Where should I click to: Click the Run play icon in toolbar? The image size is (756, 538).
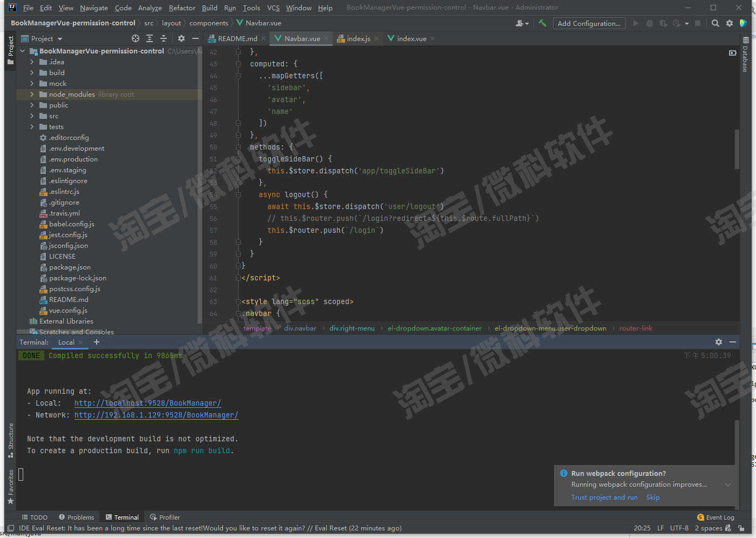point(636,23)
